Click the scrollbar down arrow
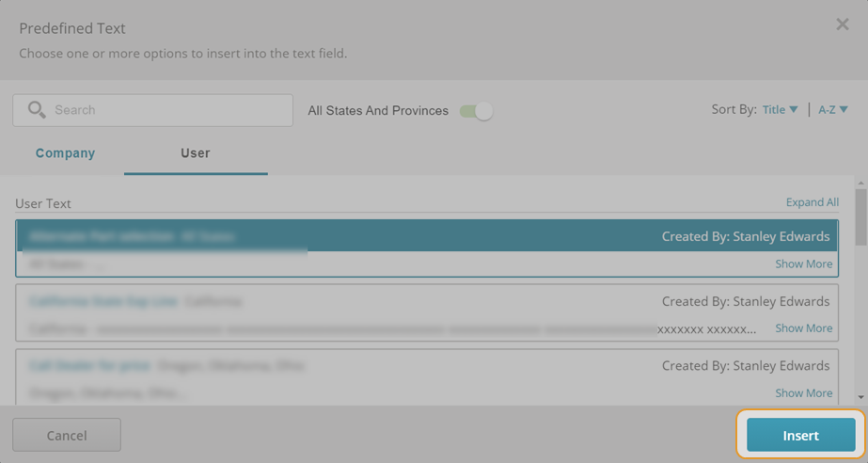 pos(860,397)
